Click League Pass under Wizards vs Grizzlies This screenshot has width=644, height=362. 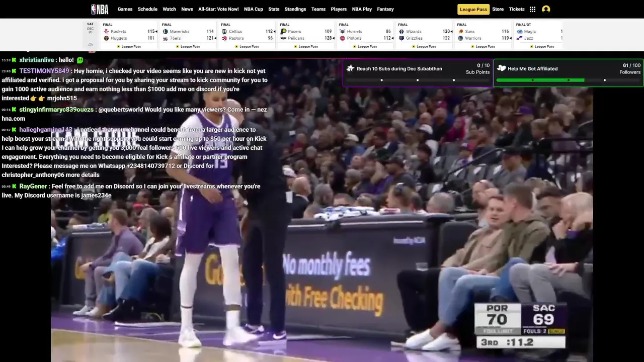tap(424, 46)
